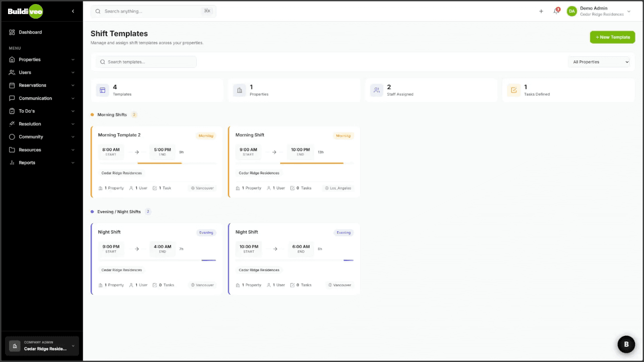Click the New Template button

point(612,37)
